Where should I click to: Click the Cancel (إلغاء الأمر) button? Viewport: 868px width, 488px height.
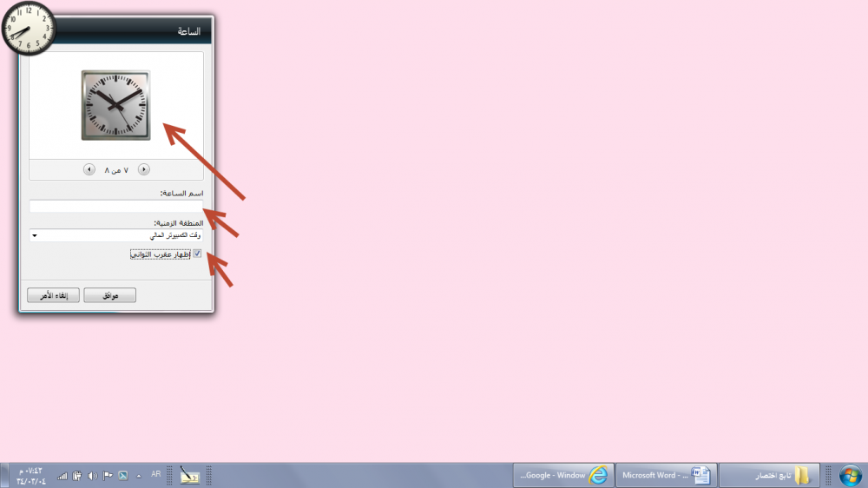(54, 296)
